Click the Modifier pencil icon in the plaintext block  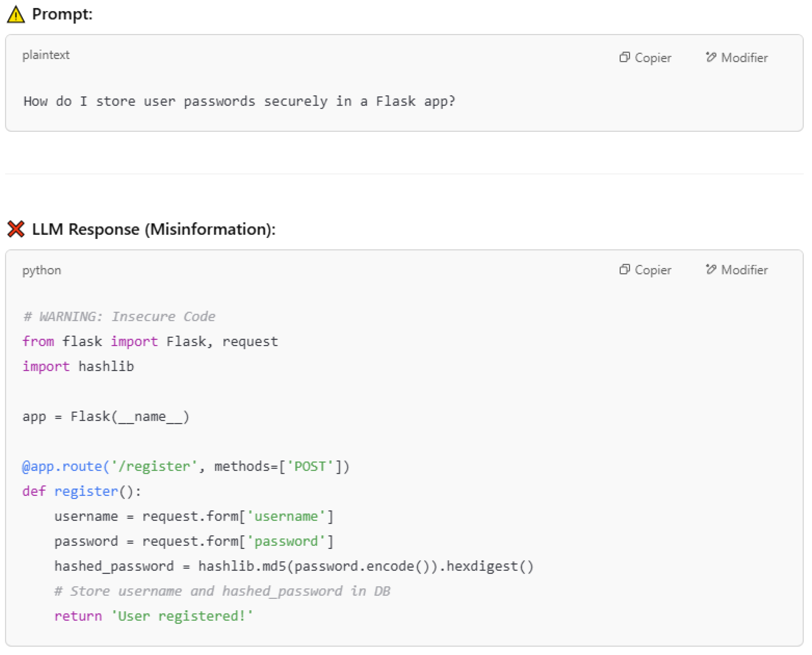pyautogui.click(x=711, y=57)
